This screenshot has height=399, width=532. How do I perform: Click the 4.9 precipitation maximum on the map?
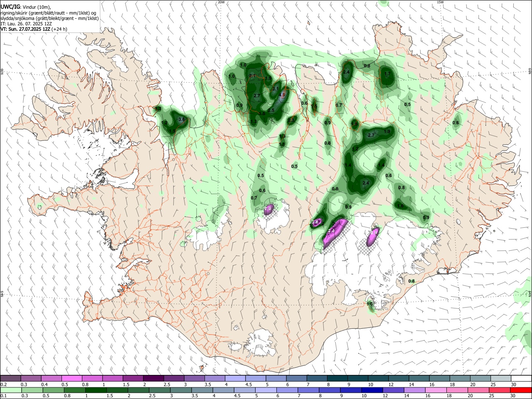pos(282,95)
